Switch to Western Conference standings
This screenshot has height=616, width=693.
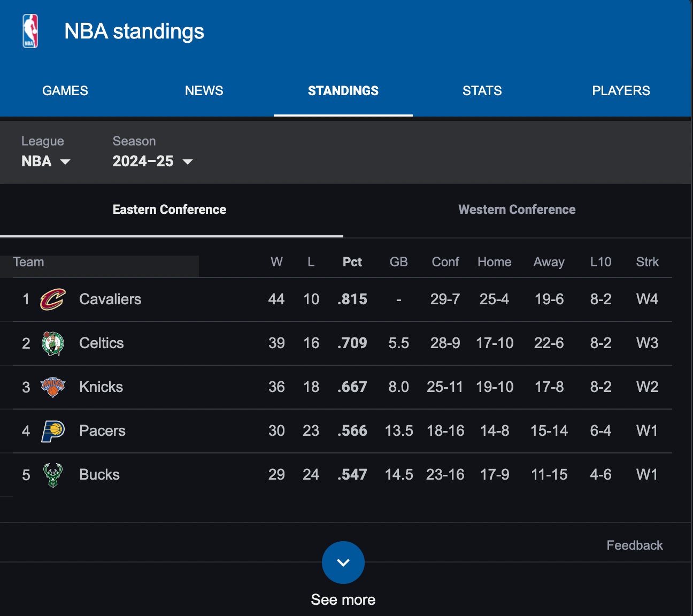point(517,210)
